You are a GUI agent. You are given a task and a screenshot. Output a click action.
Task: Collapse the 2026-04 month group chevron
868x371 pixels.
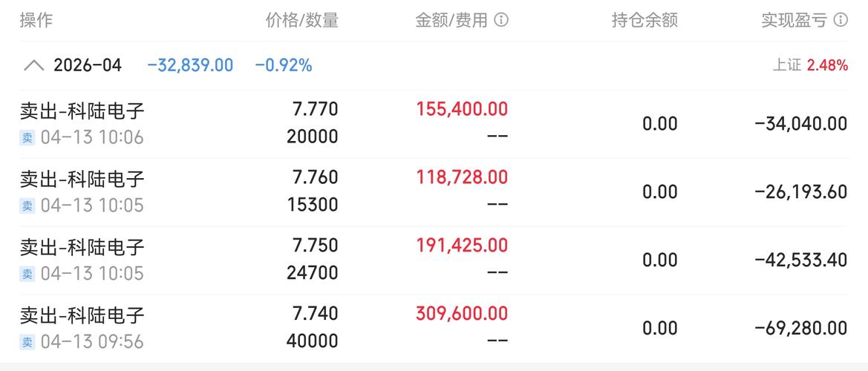pos(33,66)
